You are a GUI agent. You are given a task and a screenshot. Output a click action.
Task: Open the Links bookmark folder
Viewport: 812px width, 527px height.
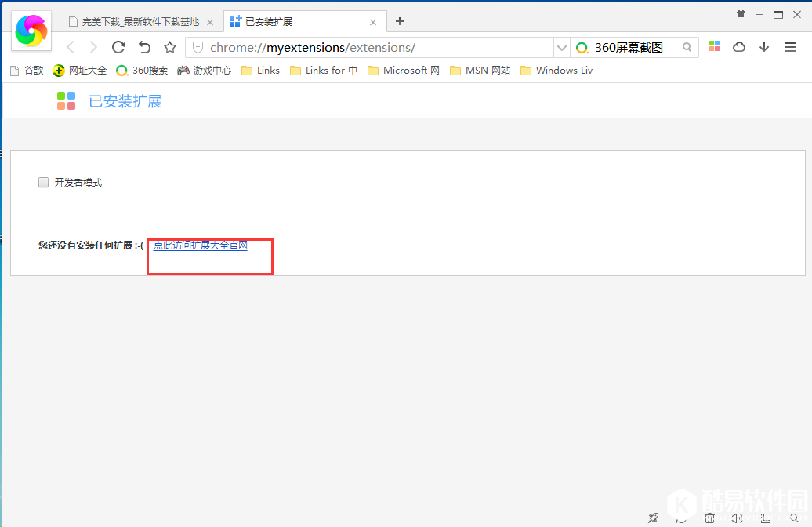point(260,71)
